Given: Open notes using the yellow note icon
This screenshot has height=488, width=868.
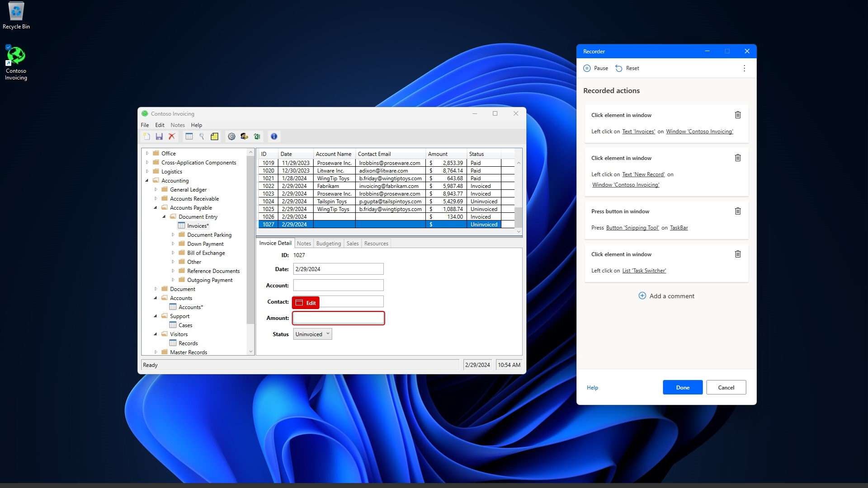Looking at the screenshot, I should point(214,136).
